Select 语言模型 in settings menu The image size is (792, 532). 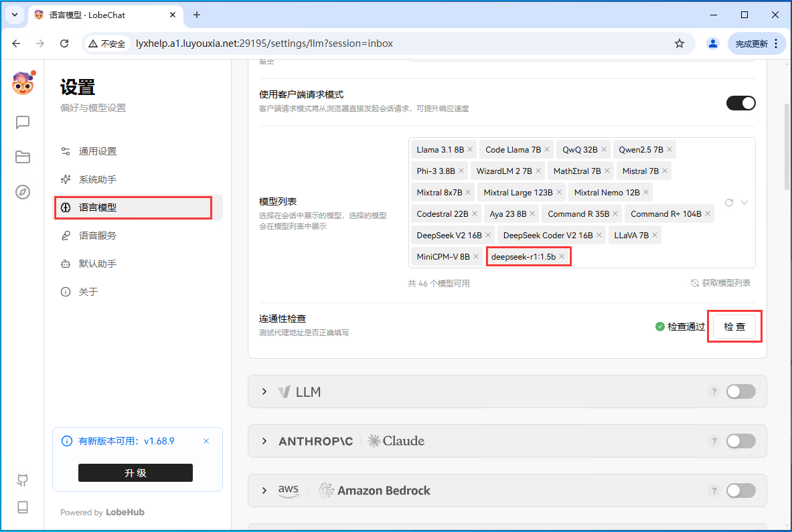pos(138,207)
